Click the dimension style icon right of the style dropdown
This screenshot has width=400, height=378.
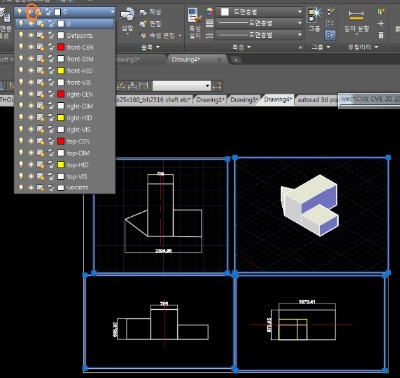click(217, 86)
